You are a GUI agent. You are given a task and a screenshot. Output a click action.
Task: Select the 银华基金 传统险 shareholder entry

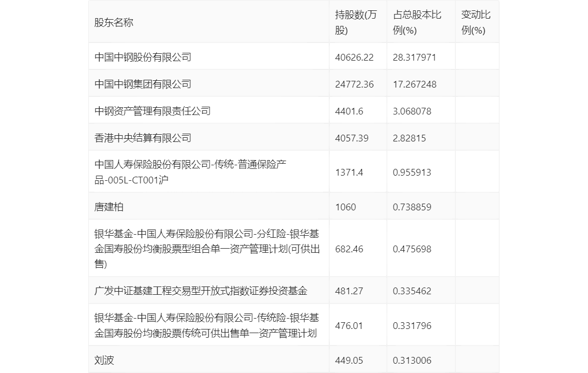click(x=206, y=325)
